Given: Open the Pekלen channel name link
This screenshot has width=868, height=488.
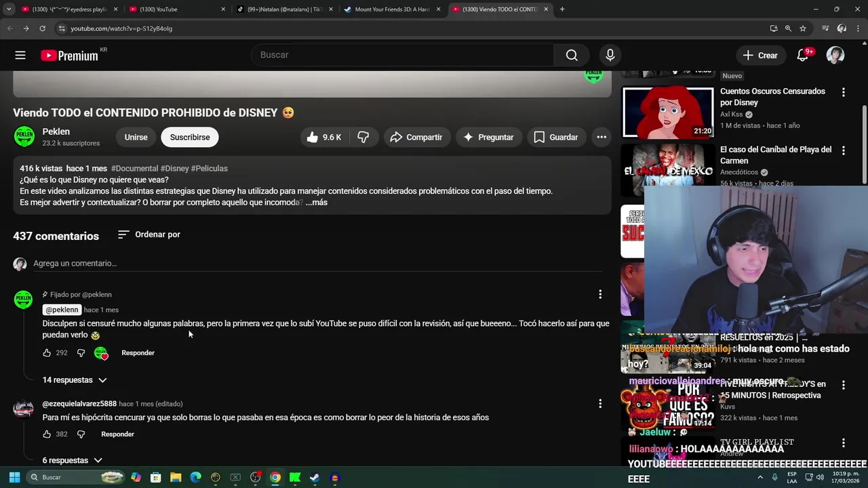Looking at the screenshot, I should tap(56, 131).
